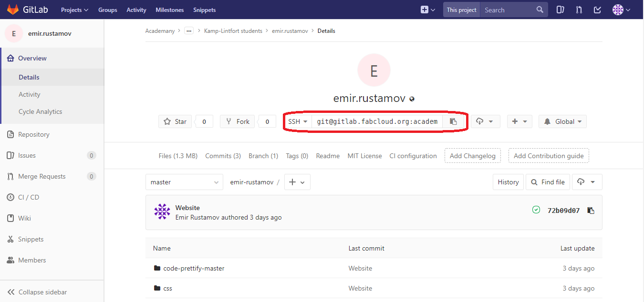Open the download dropdown next to Find file
Image resolution: width=644 pixels, height=302 pixels.
click(587, 182)
